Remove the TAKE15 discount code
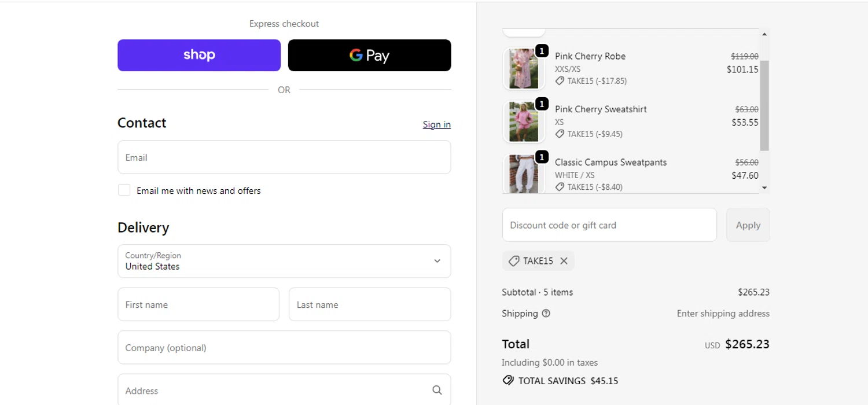Image resolution: width=868 pixels, height=405 pixels. (x=564, y=261)
